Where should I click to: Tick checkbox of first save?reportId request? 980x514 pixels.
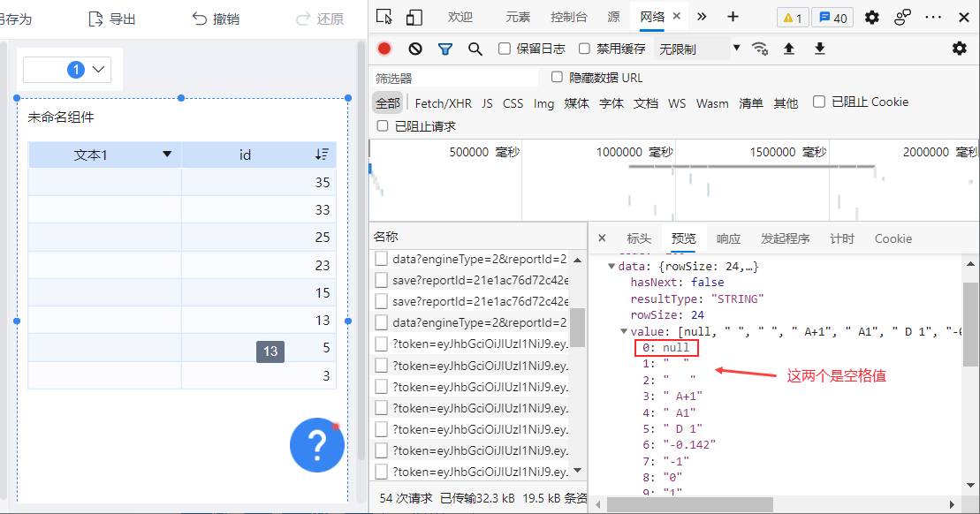pos(381,280)
